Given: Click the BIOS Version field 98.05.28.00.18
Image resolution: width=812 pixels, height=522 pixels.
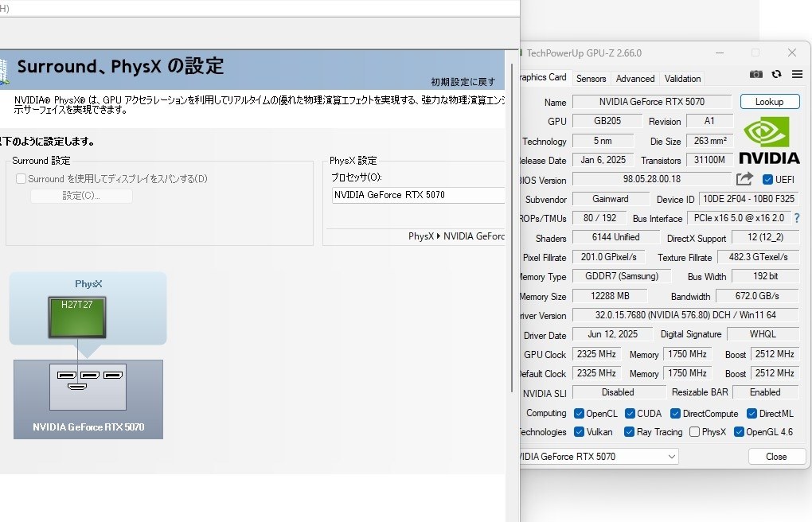Looking at the screenshot, I should [652, 179].
